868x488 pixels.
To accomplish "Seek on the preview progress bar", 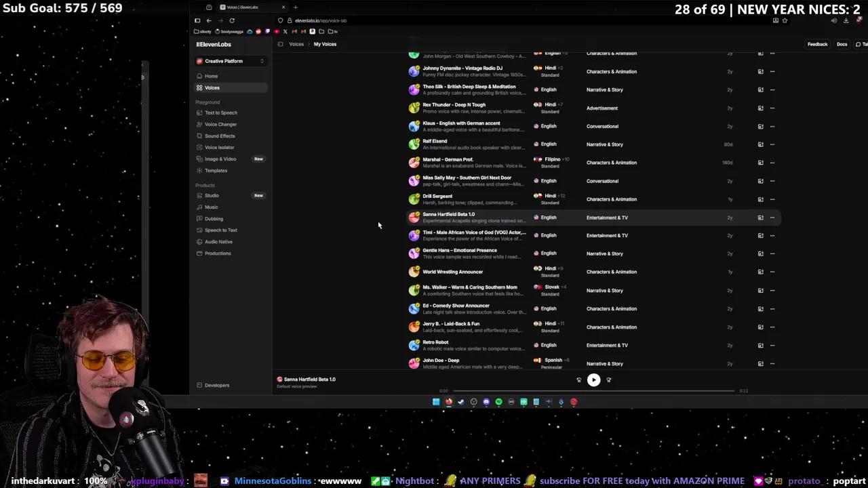I will (593, 391).
